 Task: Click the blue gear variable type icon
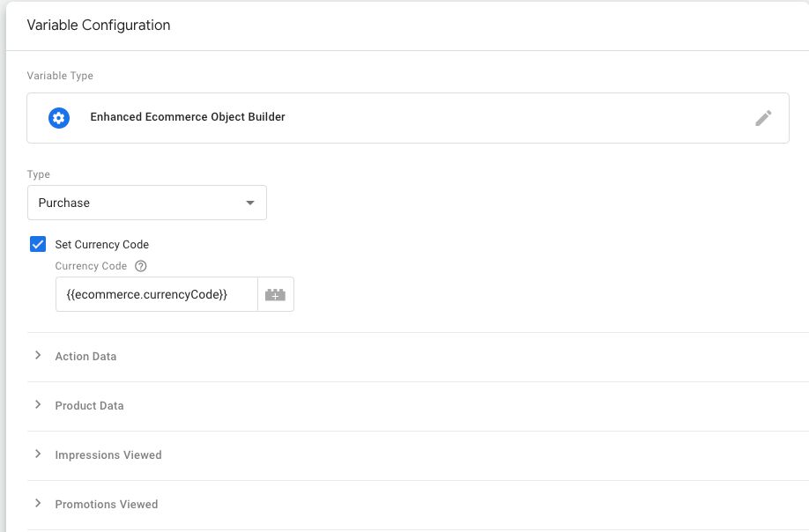click(59, 118)
